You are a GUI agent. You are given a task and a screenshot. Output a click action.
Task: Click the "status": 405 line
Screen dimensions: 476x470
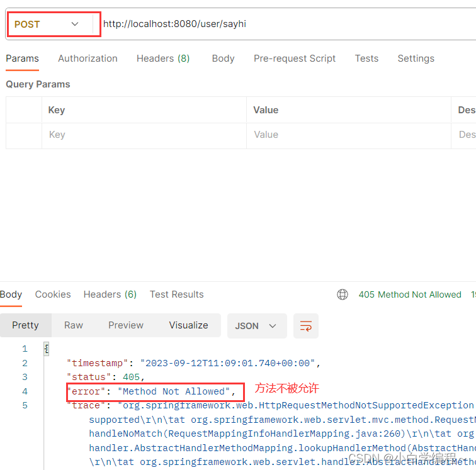coord(106,377)
